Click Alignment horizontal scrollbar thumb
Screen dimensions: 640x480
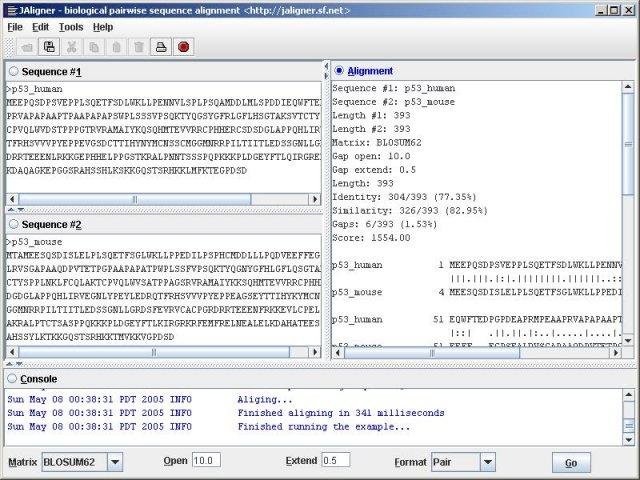[432, 353]
